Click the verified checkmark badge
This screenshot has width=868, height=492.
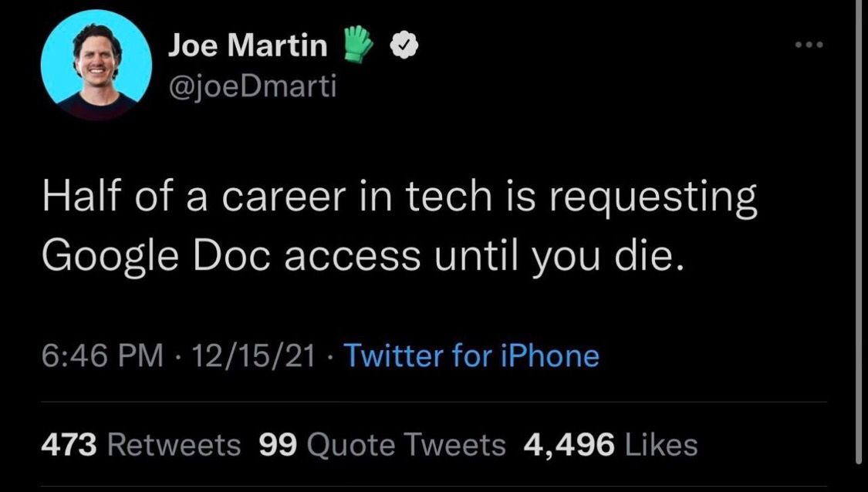coord(402,47)
